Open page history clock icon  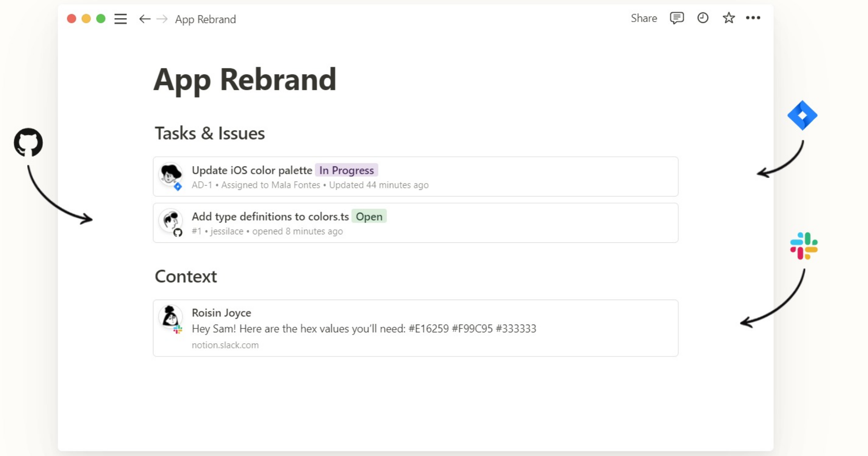tap(703, 18)
